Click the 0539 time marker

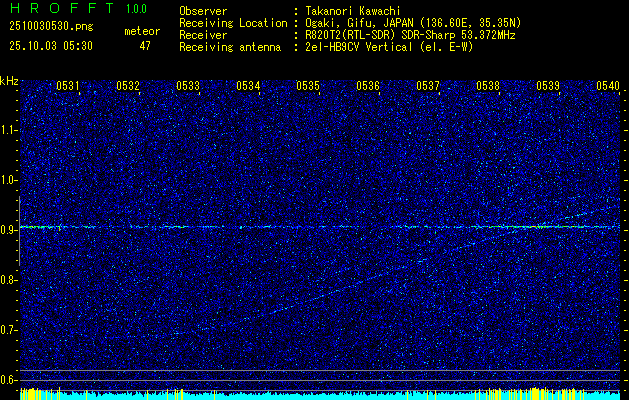pyautogui.click(x=548, y=85)
